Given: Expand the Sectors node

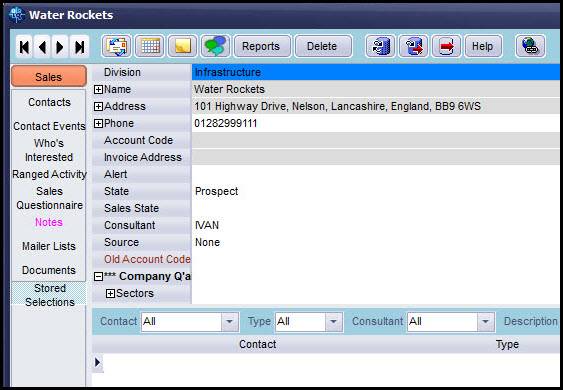Looking at the screenshot, I should tap(110, 293).
